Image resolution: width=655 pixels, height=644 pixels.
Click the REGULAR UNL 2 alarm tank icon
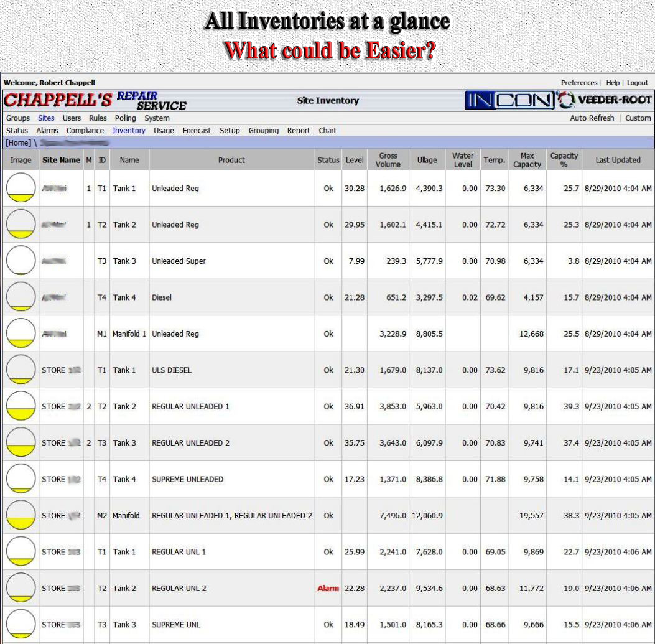click(x=21, y=588)
